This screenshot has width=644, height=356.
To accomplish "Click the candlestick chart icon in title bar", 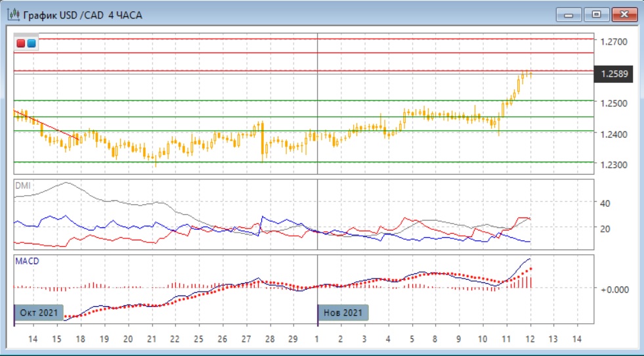I will pyautogui.click(x=12, y=14).
